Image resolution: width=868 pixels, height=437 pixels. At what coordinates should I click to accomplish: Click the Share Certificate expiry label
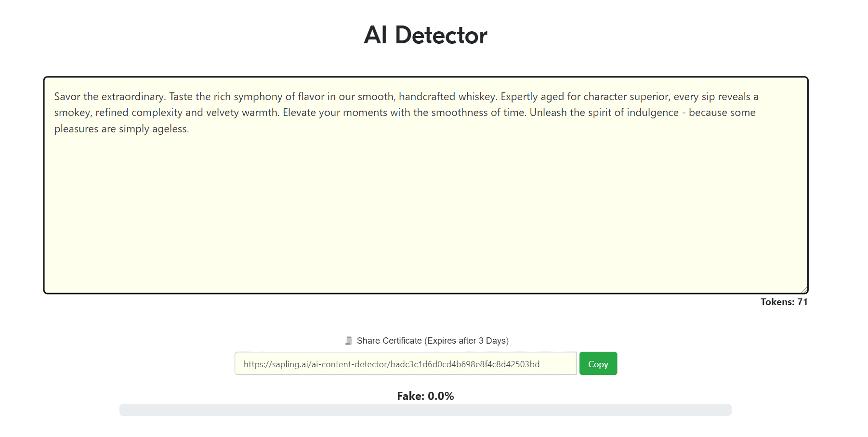[x=432, y=341]
